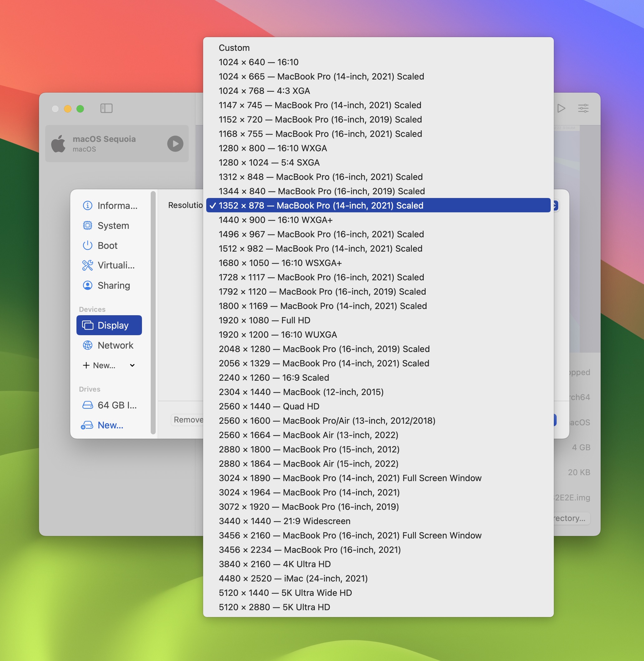Select 1152 × 720 MacBook Pro 16-inch 2019

coord(378,120)
